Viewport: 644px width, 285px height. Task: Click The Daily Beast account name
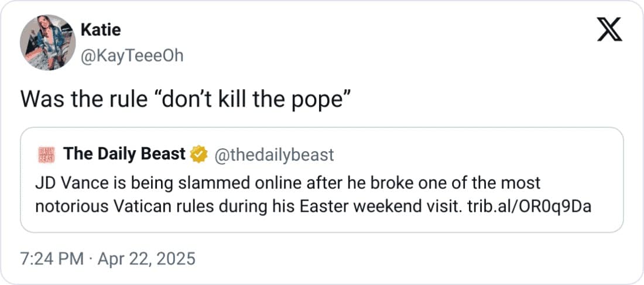click(x=125, y=154)
